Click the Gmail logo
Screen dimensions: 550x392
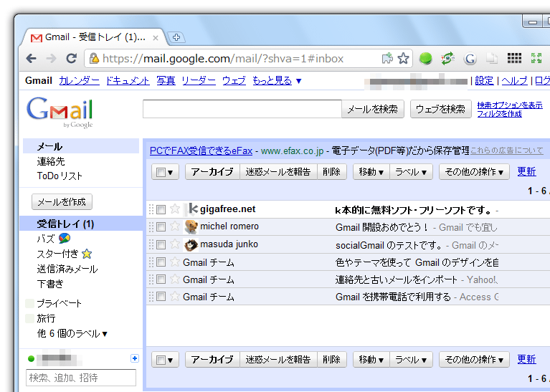(x=60, y=113)
